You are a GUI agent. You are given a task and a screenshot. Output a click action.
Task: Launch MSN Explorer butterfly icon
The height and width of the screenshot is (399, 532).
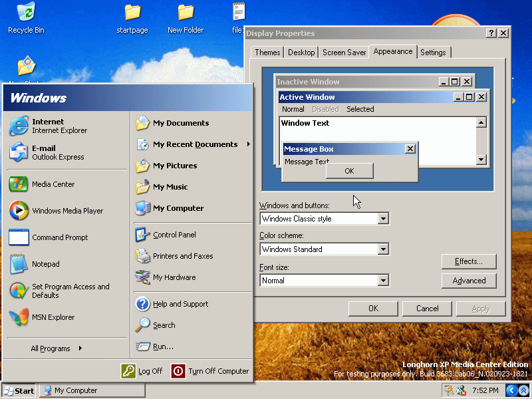[19, 317]
